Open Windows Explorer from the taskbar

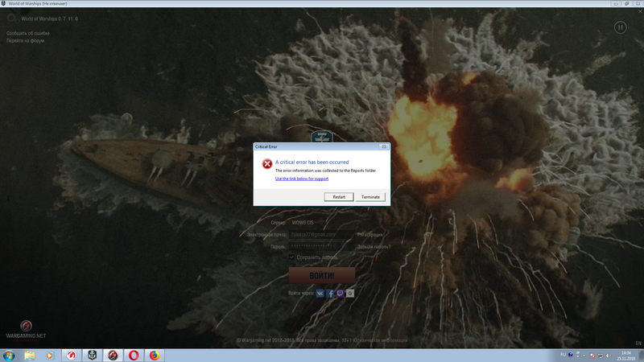[30, 356]
